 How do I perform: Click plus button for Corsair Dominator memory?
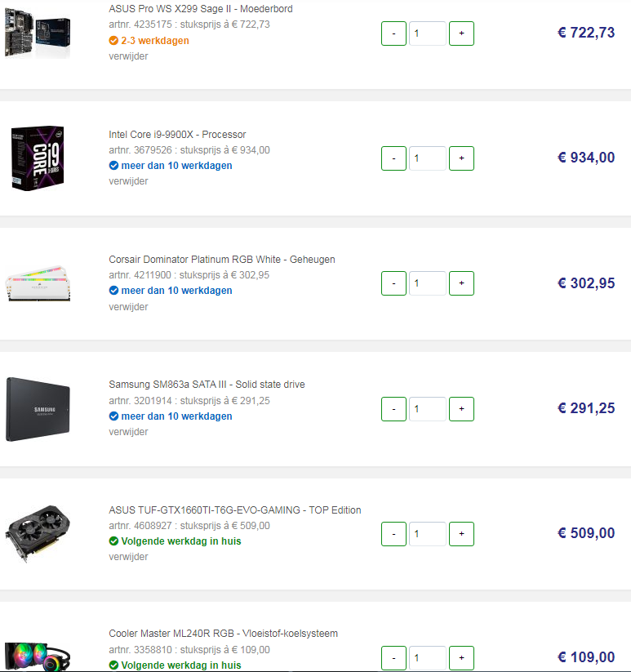461,283
